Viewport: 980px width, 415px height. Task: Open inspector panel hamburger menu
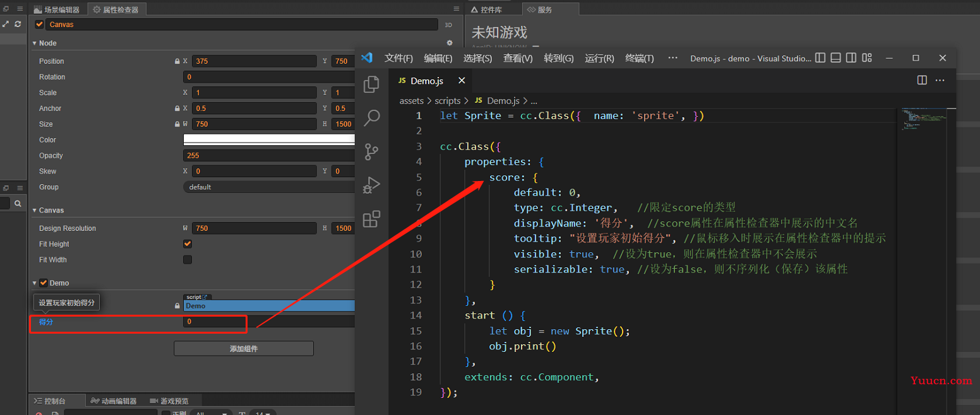[457, 9]
